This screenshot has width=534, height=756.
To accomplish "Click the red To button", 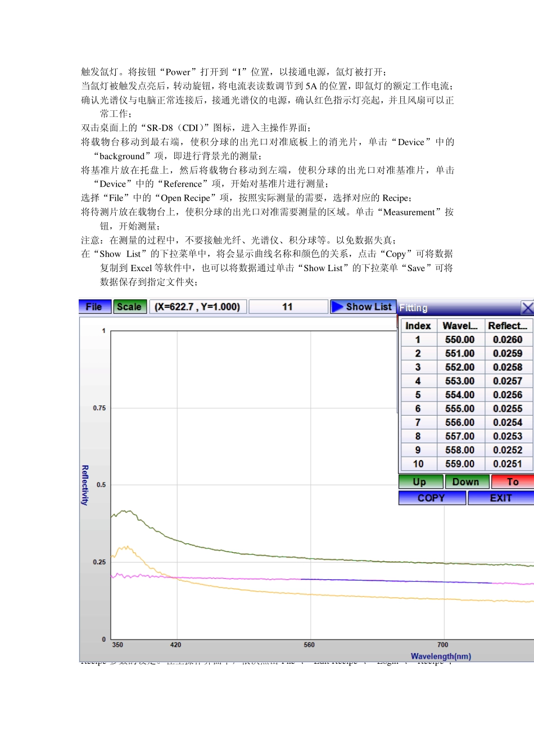I will 512,481.
